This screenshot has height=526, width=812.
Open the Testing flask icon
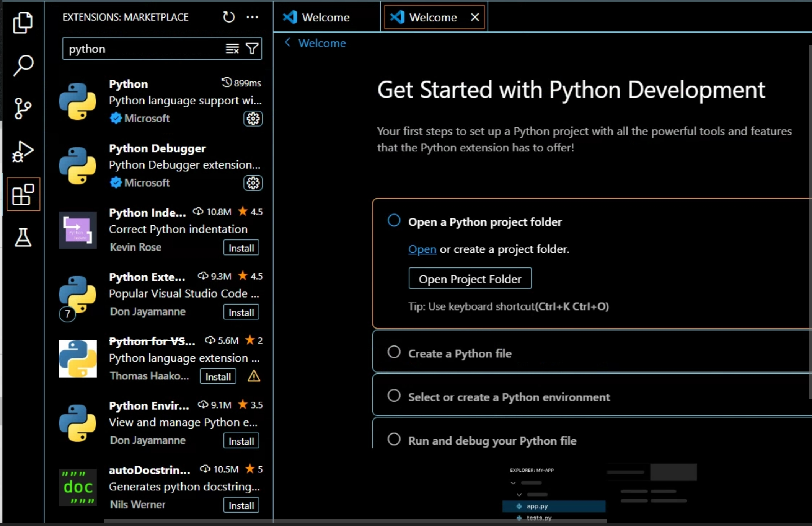23,238
